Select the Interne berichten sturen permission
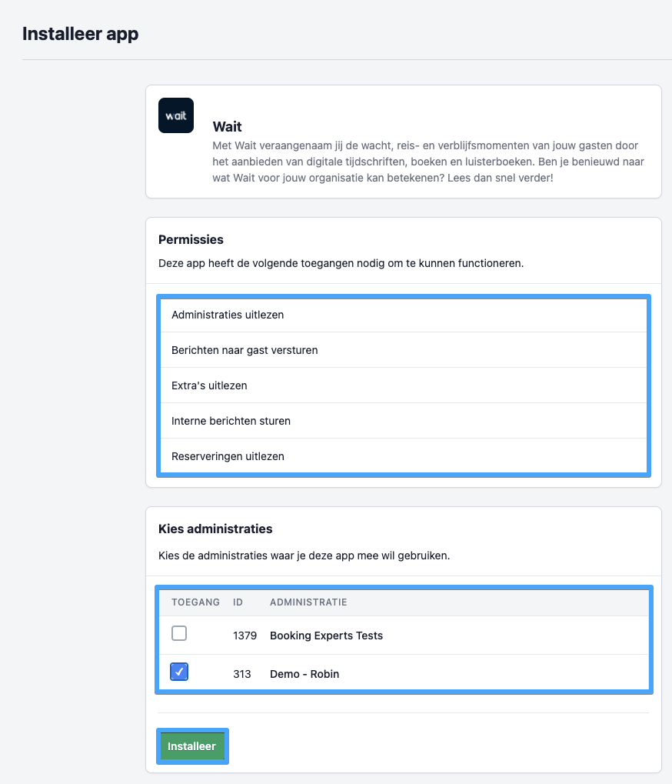This screenshot has height=784, width=672. (231, 421)
